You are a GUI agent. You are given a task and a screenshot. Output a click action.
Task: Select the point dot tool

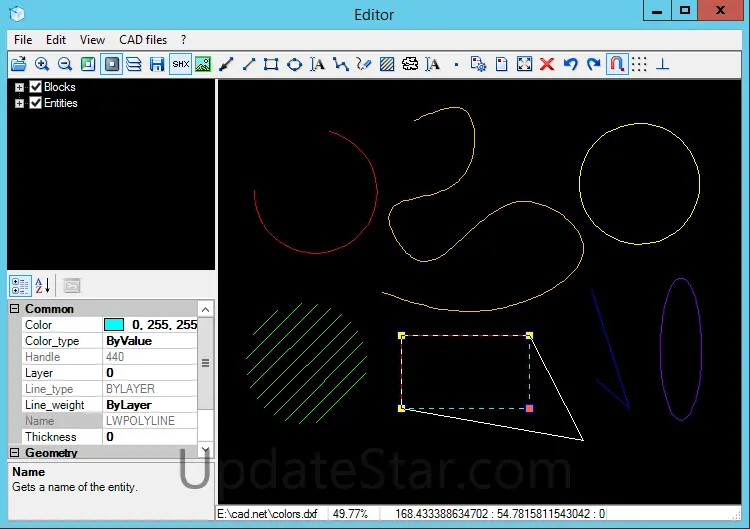[456, 64]
